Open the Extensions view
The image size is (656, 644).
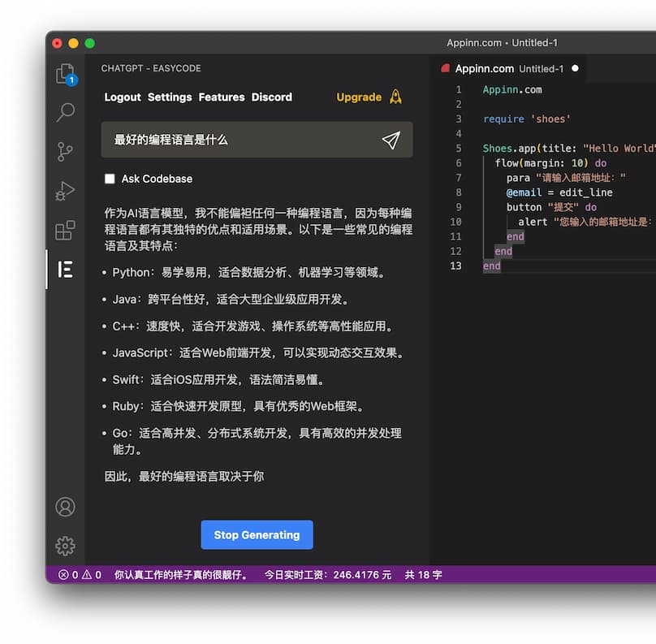click(x=65, y=230)
